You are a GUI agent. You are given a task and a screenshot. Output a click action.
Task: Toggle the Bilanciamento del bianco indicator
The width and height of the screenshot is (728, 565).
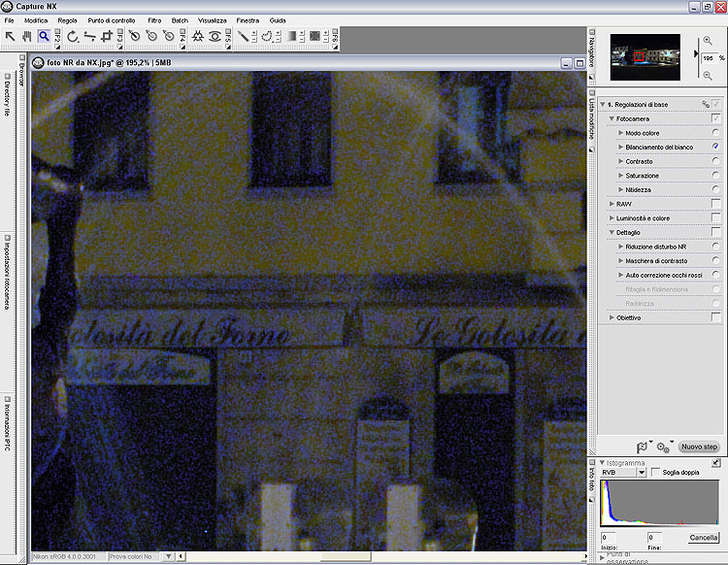coord(716,147)
